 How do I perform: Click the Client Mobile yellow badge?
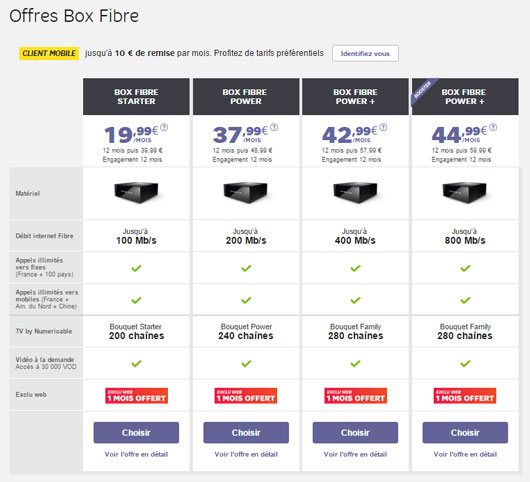[x=49, y=53]
